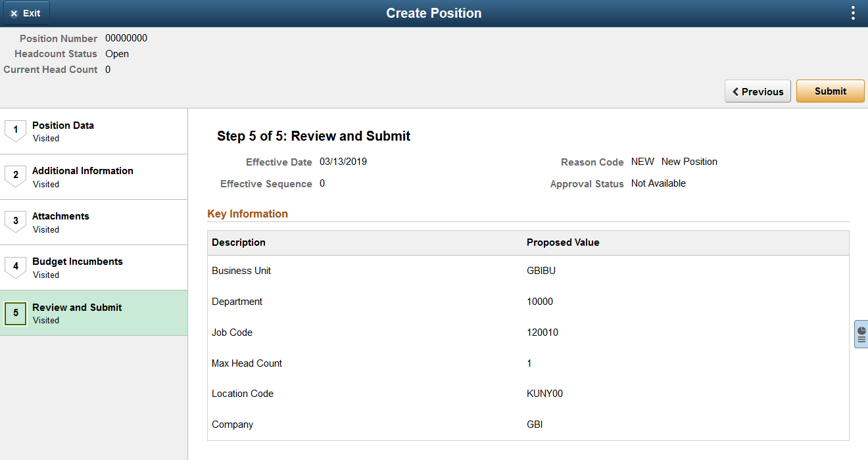The image size is (868, 460).
Task: Click the 120010 job code value
Action: pos(542,333)
